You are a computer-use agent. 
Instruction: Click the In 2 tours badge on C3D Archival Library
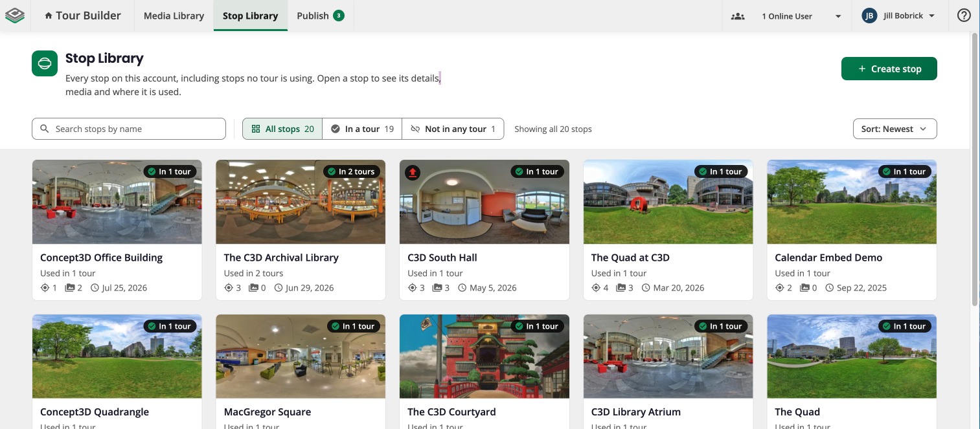[352, 171]
